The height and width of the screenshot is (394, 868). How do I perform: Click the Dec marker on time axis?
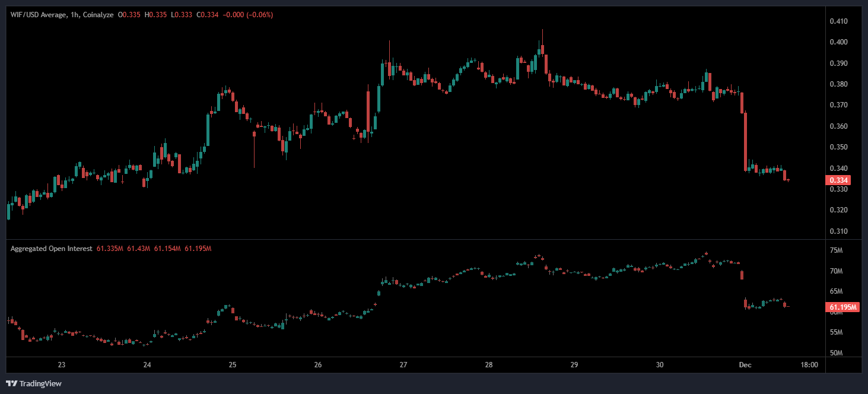pos(745,365)
